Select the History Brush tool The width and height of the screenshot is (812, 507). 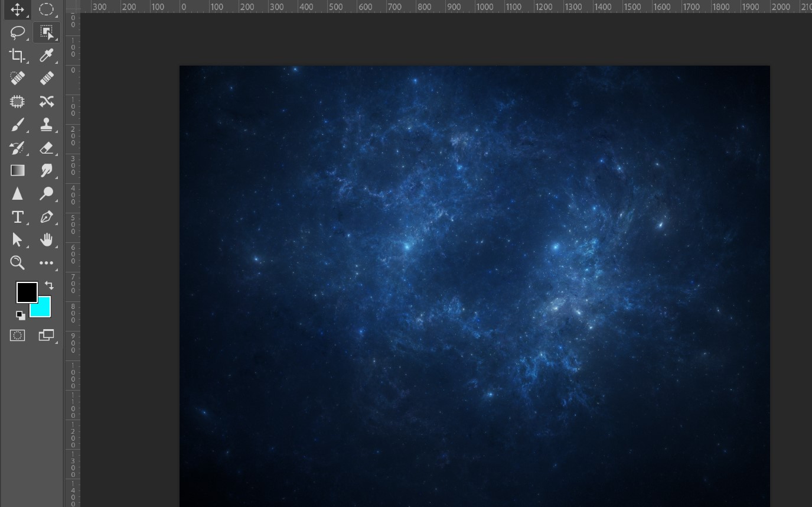(x=17, y=148)
